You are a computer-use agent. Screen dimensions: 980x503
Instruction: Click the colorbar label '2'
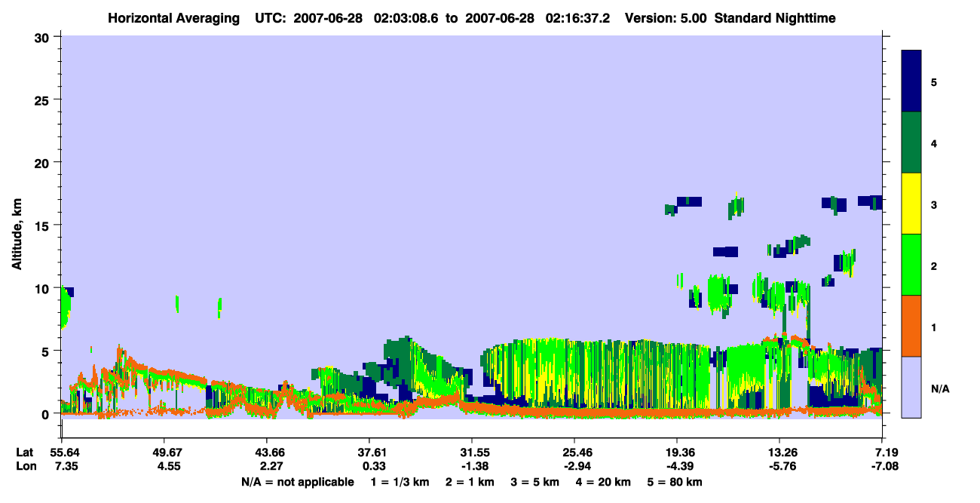coord(934,266)
